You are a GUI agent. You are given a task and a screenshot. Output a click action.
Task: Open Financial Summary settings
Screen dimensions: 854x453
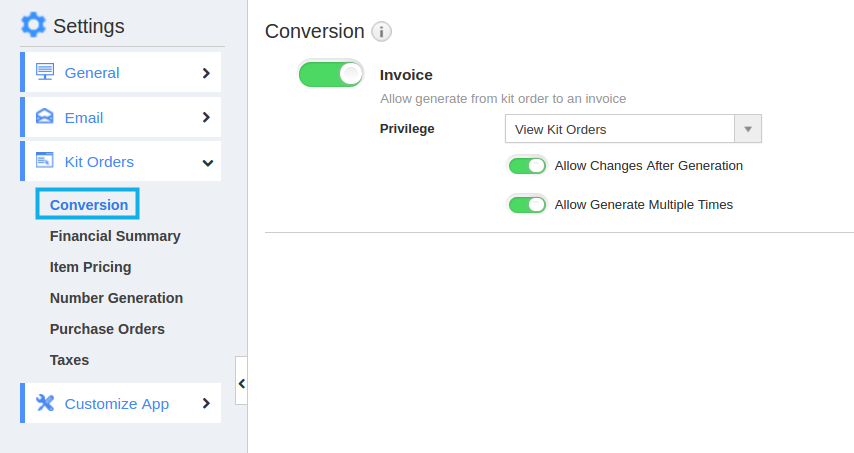click(115, 236)
